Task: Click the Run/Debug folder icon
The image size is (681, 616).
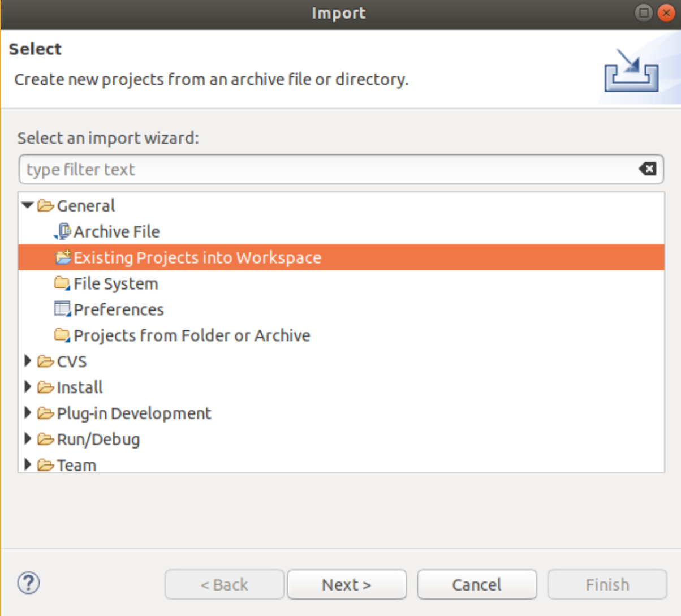Action: [x=46, y=439]
